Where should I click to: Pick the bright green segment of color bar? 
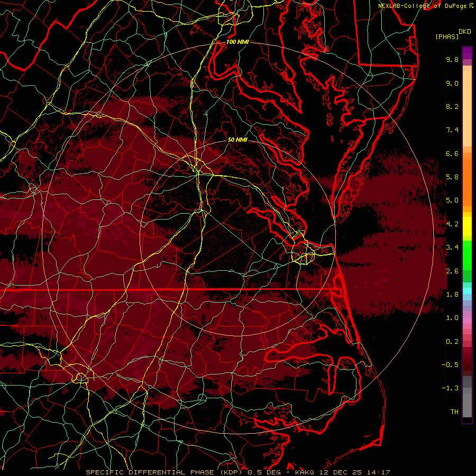(467, 255)
